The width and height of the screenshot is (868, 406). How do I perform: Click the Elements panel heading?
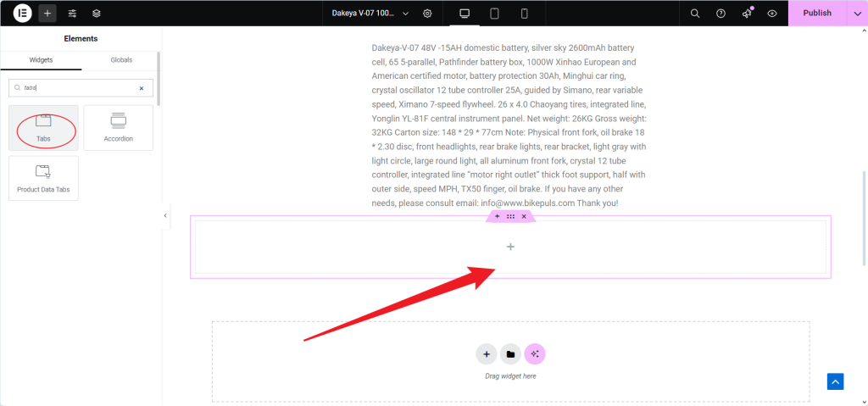81,39
